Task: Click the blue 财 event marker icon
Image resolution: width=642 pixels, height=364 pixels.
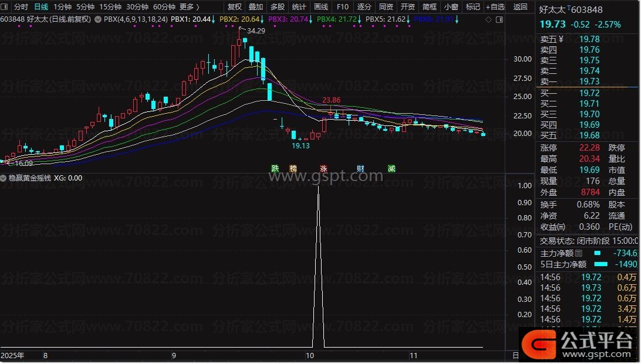Action: click(x=360, y=168)
